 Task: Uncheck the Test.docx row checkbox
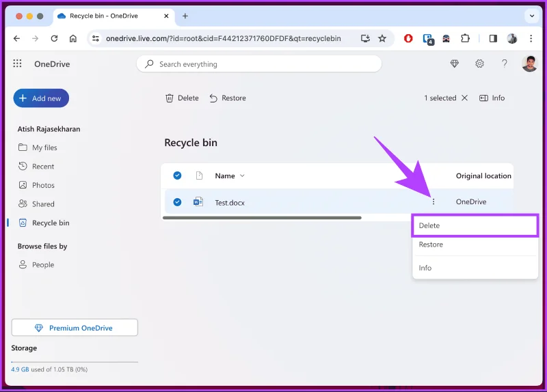(177, 201)
